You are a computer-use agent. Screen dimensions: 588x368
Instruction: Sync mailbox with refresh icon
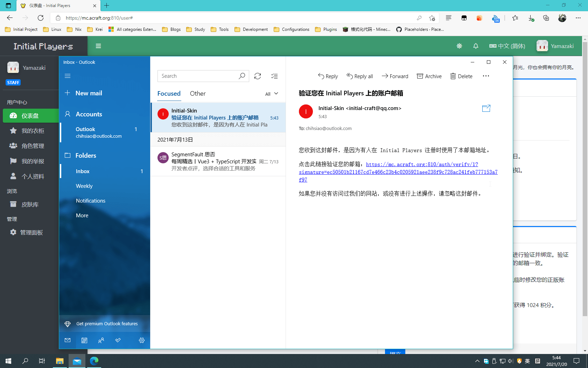258,76
